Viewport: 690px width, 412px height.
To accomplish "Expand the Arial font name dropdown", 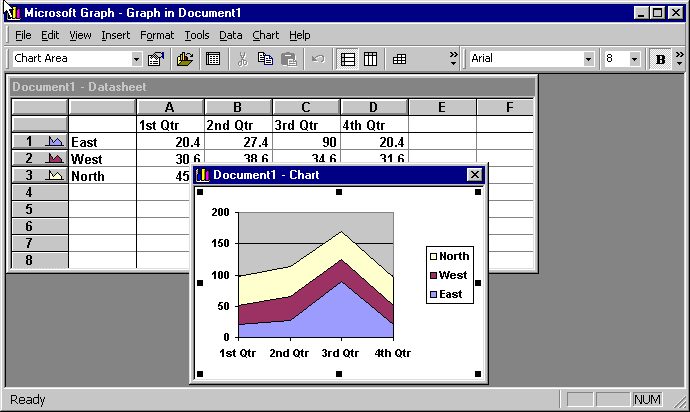I will click(x=588, y=59).
